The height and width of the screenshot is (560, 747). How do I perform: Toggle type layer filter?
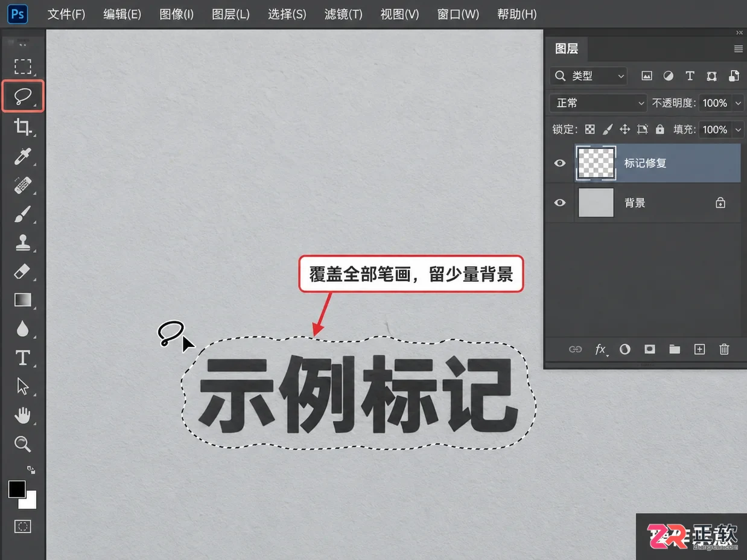(x=690, y=76)
